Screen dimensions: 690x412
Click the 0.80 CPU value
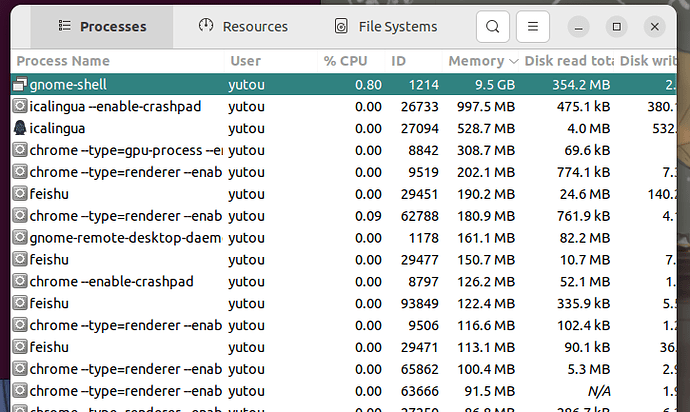368,85
